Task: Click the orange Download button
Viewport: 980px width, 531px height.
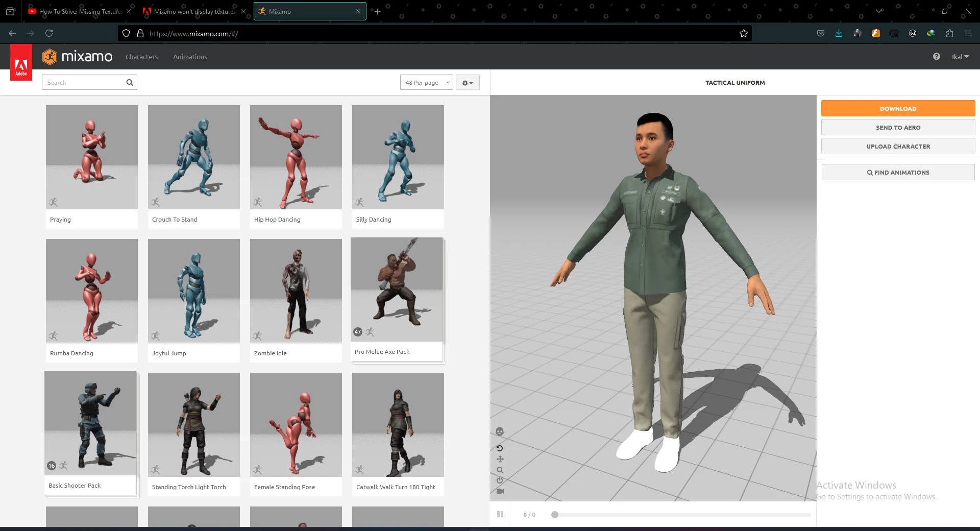Action: [x=898, y=108]
